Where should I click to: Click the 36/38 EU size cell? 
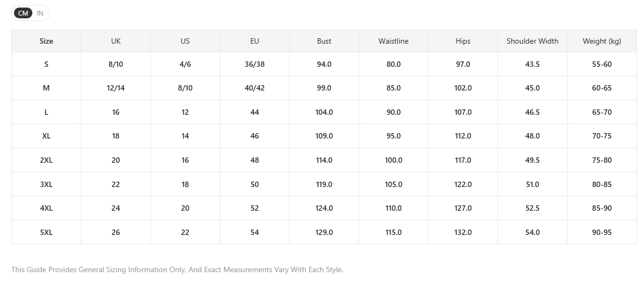(255, 64)
